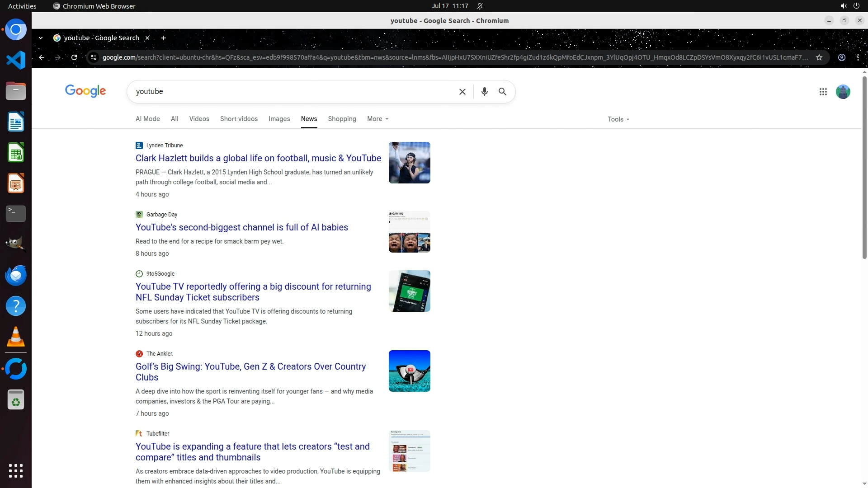Viewport: 868px width, 488px height.
Task: Click the voice search microphone icon
Action: pyautogui.click(x=484, y=92)
